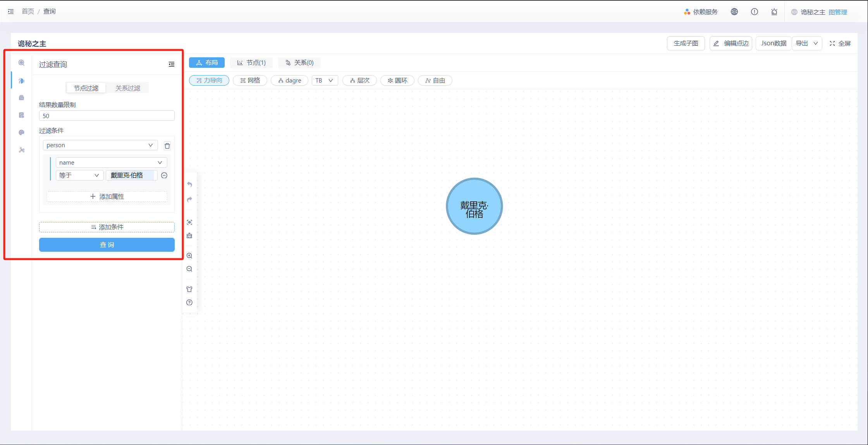
Task: Activate 自由 free layout mode
Action: pyautogui.click(x=435, y=80)
